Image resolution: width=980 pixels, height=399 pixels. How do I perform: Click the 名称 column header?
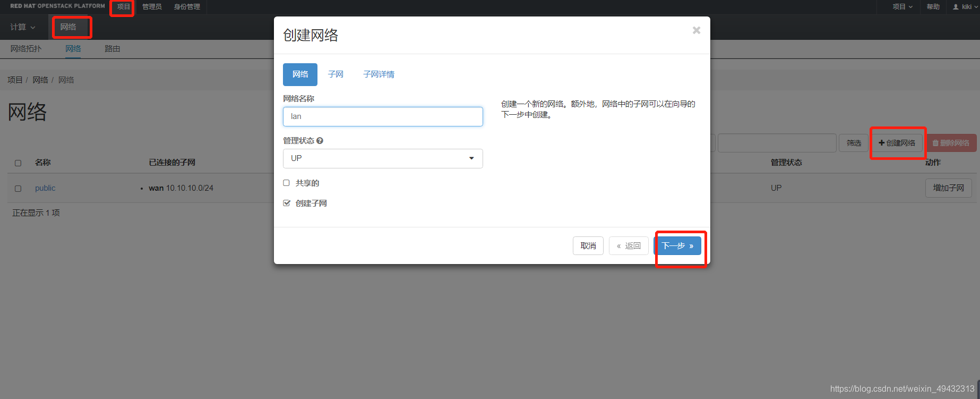coord(43,163)
